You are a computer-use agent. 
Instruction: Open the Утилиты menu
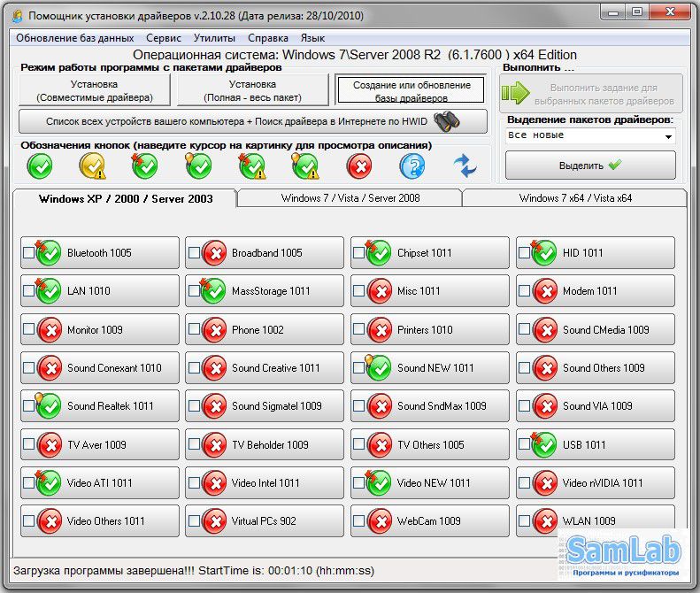[215, 38]
